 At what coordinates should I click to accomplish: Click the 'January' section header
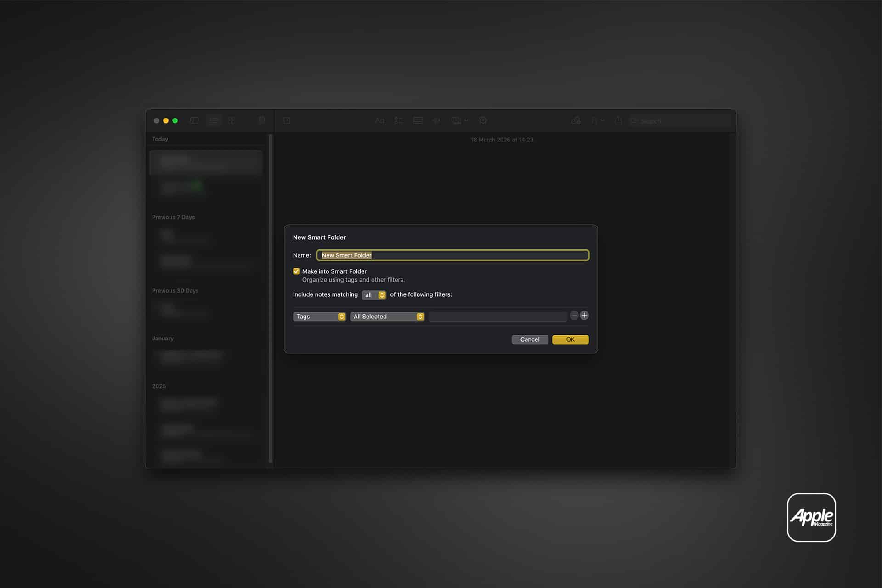pos(163,339)
